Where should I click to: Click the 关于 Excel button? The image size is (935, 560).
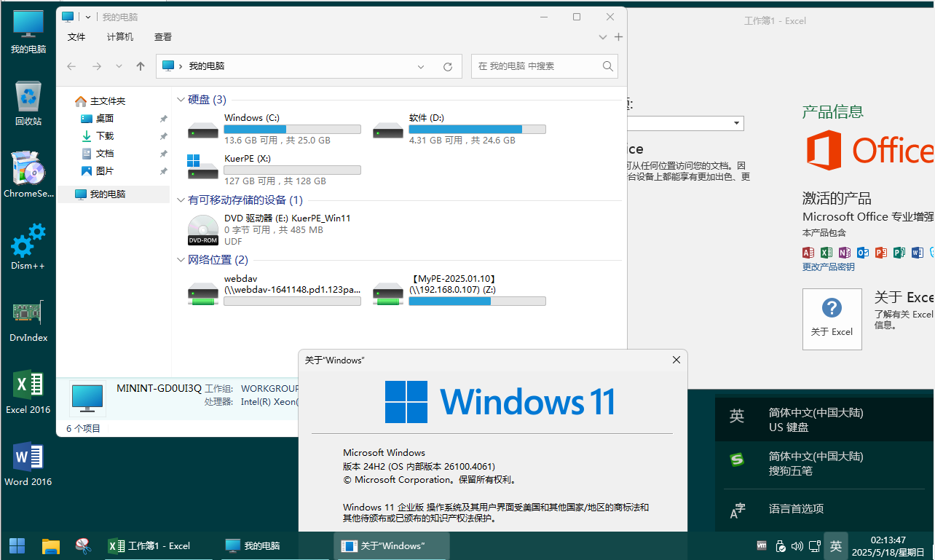[832, 319]
